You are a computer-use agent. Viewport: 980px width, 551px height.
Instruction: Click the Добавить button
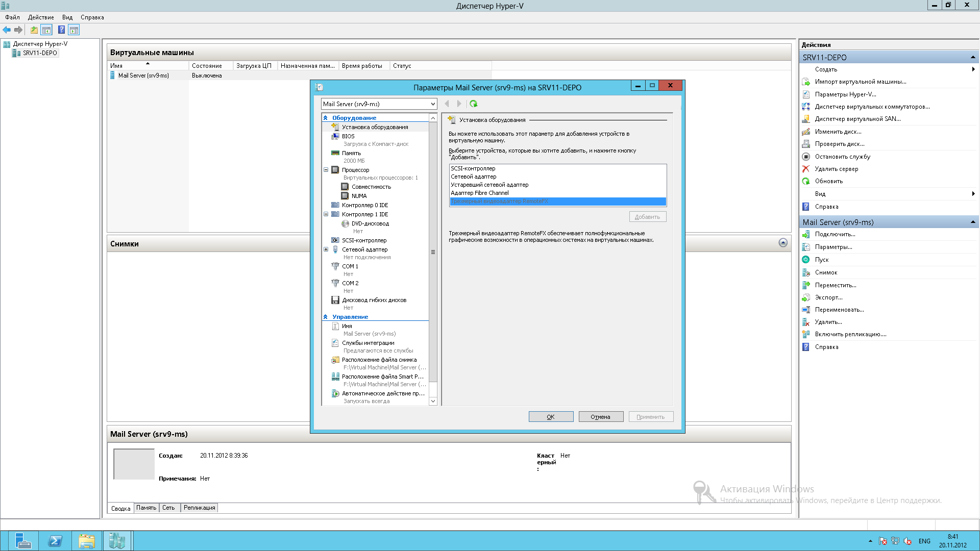pos(647,217)
